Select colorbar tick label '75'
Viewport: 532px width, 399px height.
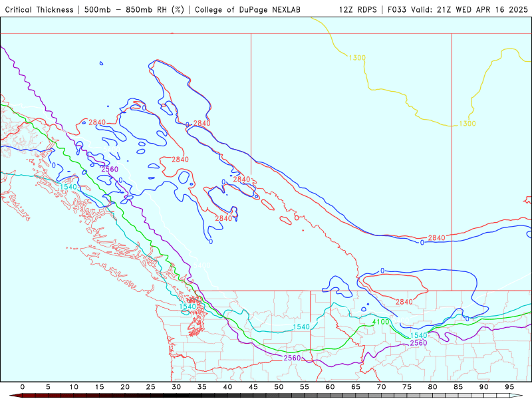(x=407, y=387)
